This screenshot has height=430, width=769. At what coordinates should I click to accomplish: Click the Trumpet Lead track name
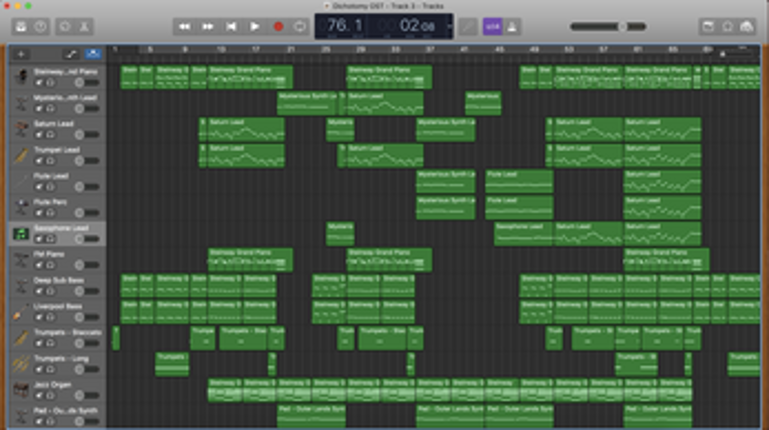56,150
